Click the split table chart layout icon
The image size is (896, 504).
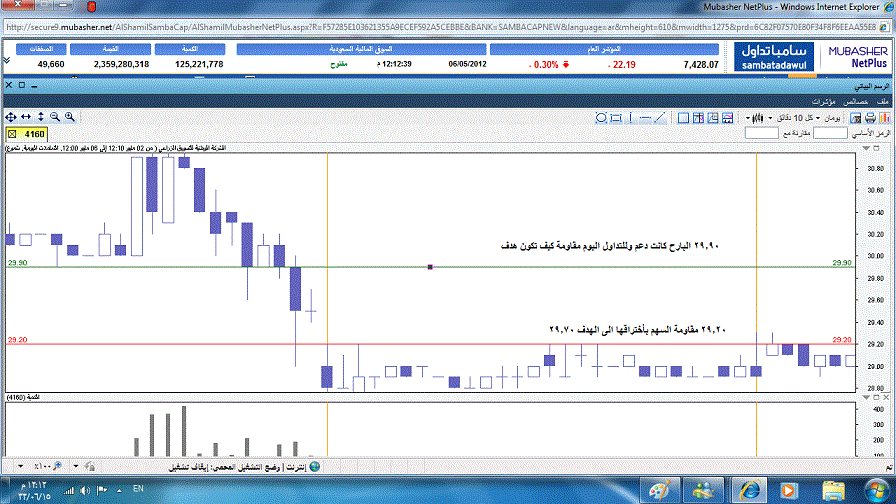(x=698, y=118)
